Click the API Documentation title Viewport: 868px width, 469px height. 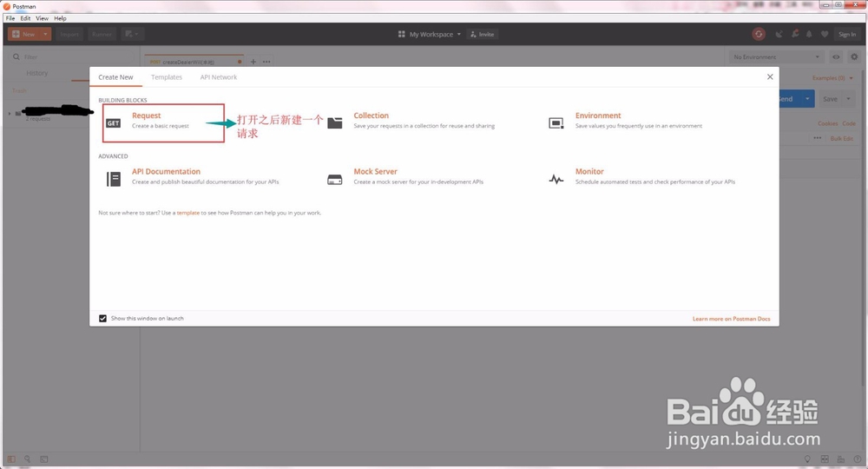point(166,171)
